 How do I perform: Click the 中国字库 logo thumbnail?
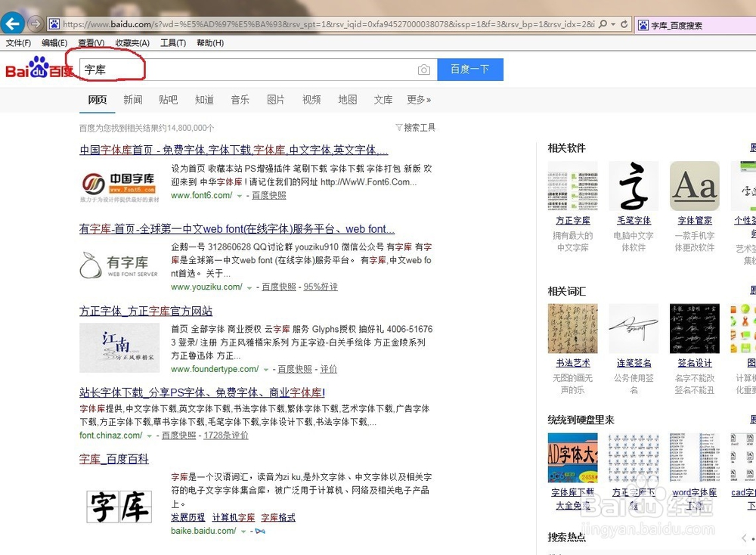point(119,187)
